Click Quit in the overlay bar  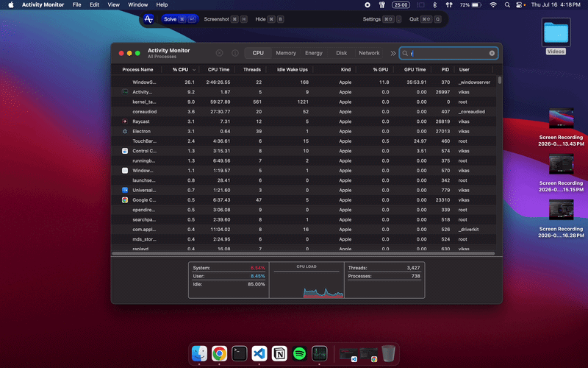pos(426,19)
